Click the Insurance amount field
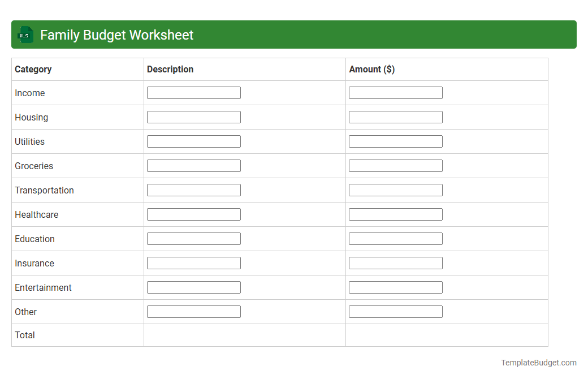This screenshot has width=588, height=379. (396, 262)
